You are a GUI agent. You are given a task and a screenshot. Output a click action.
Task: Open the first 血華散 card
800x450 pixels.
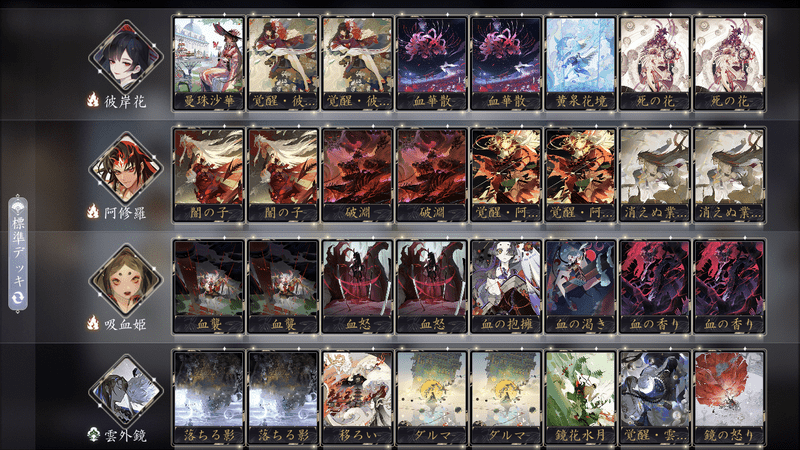(x=432, y=63)
